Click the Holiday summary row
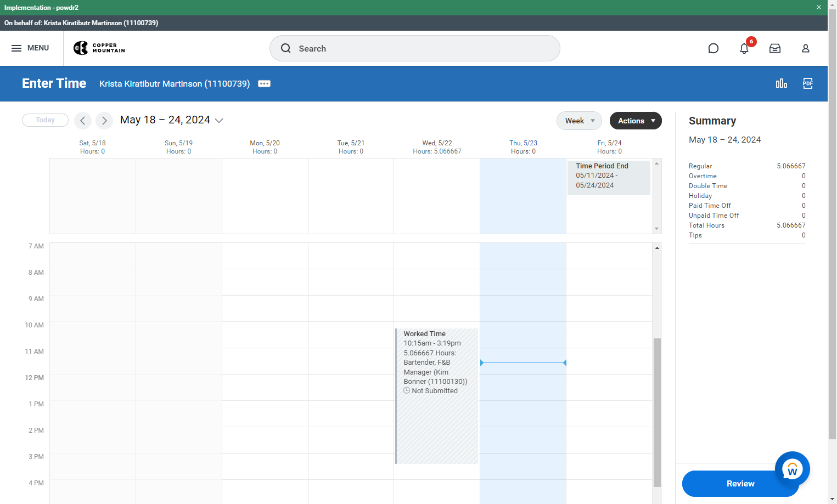837x504 pixels. point(747,196)
